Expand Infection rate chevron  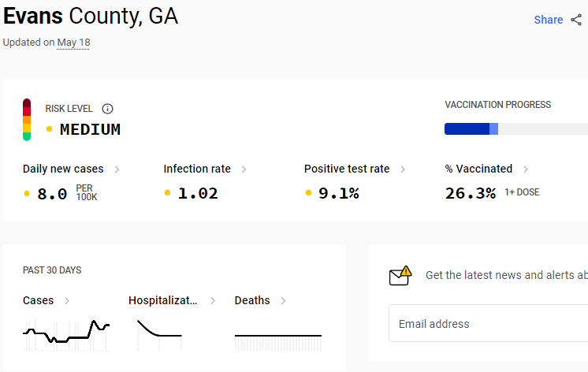pos(244,169)
